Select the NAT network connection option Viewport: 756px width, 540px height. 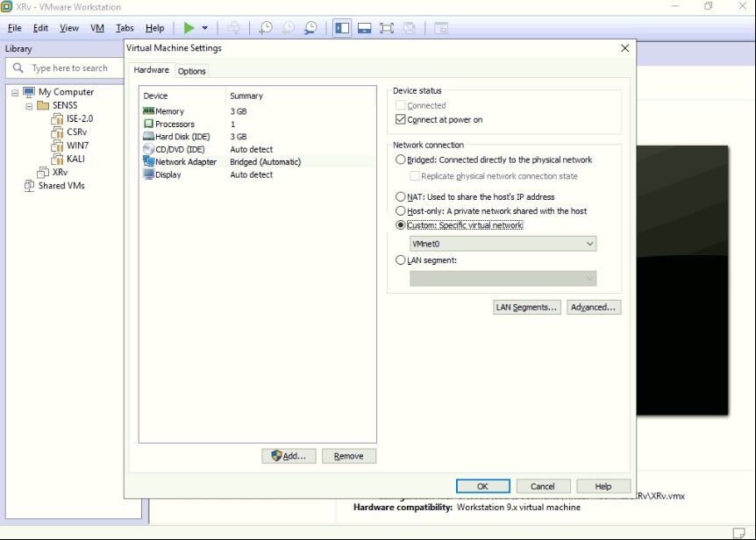pos(401,196)
